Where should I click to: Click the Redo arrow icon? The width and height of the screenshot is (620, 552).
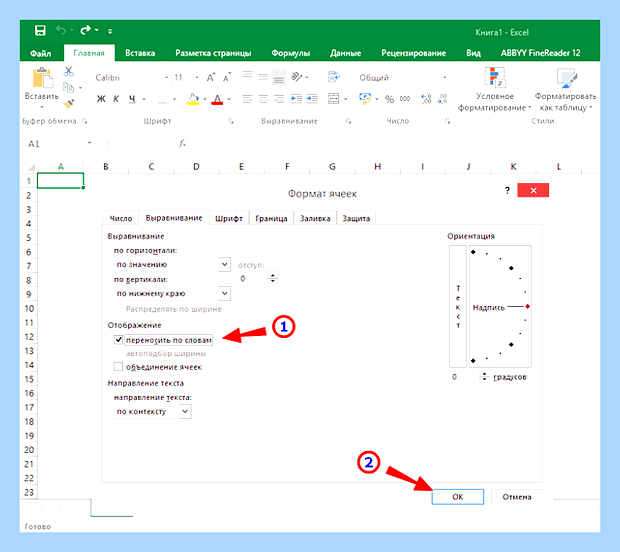coord(85,30)
